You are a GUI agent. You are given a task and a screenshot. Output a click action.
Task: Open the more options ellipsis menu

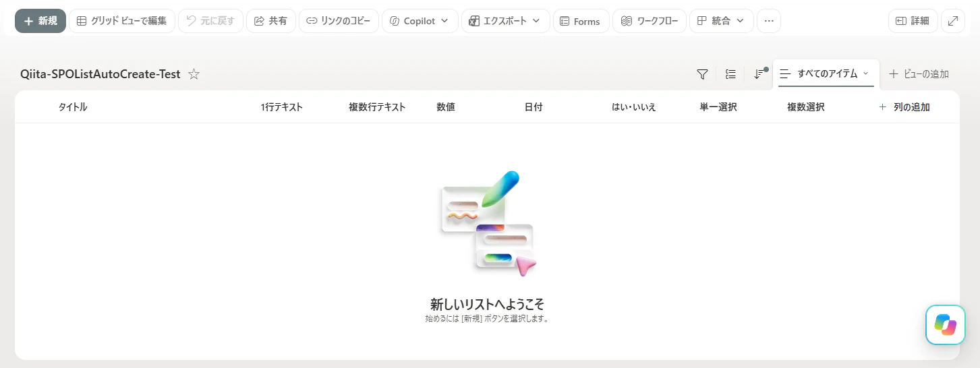pyautogui.click(x=769, y=21)
